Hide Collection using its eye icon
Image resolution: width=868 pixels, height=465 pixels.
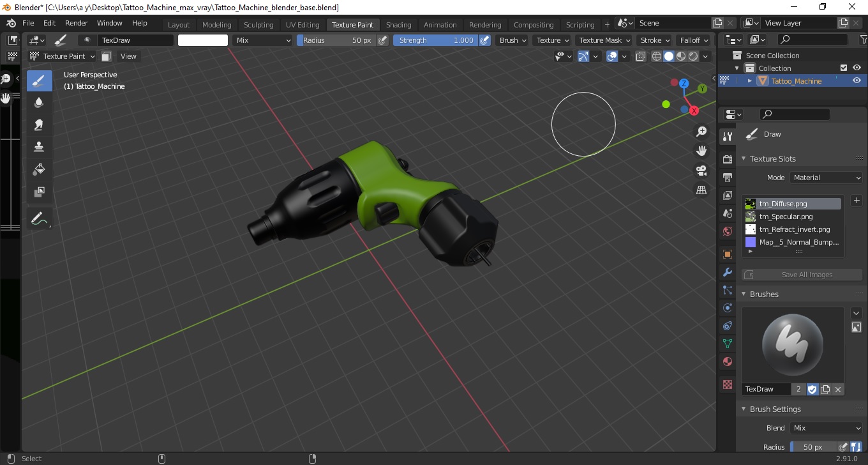(x=857, y=68)
